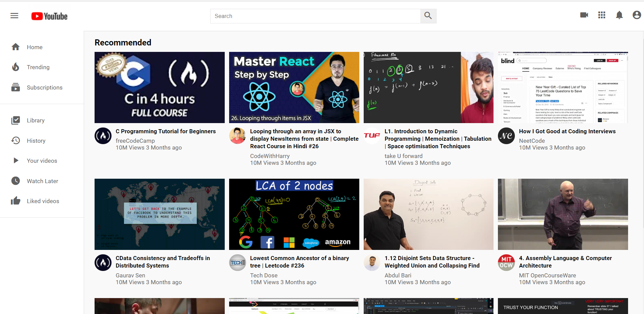The width and height of the screenshot is (644, 314).
Task: Open NeetCode channel avatar
Action: click(506, 136)
